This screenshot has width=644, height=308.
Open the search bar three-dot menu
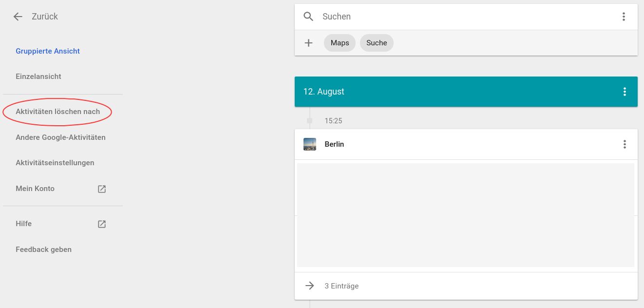624,17
